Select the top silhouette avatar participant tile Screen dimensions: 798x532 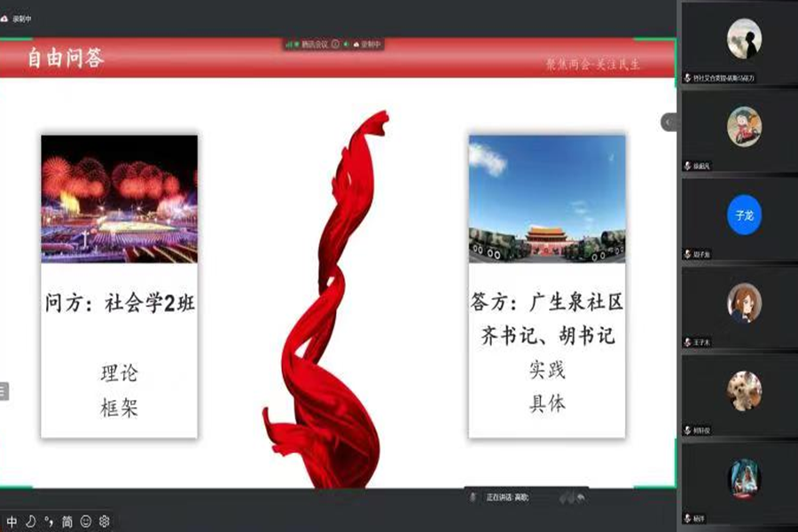tap(744, 39)
